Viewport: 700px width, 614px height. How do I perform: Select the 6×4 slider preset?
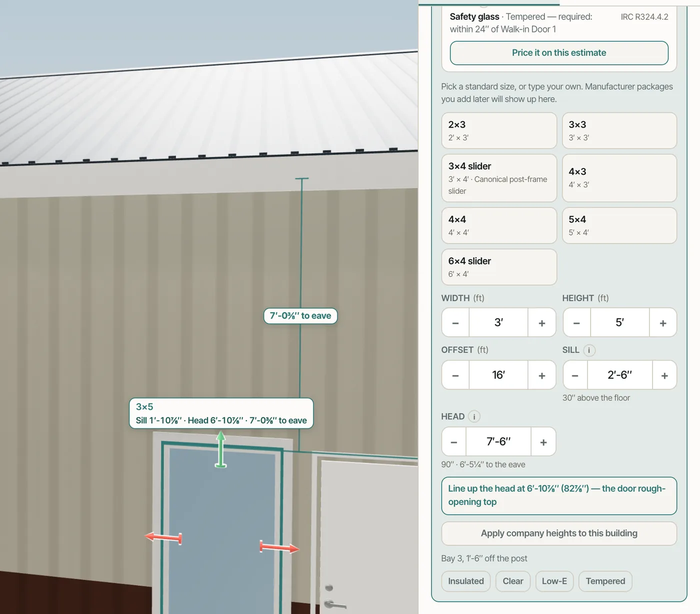pyautogui.click(x=499, y=267)
